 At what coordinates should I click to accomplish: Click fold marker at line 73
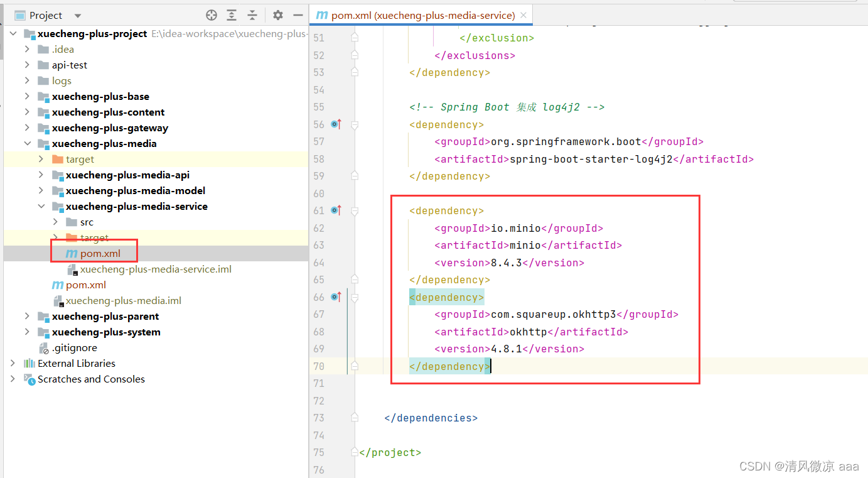coord(355,418)
